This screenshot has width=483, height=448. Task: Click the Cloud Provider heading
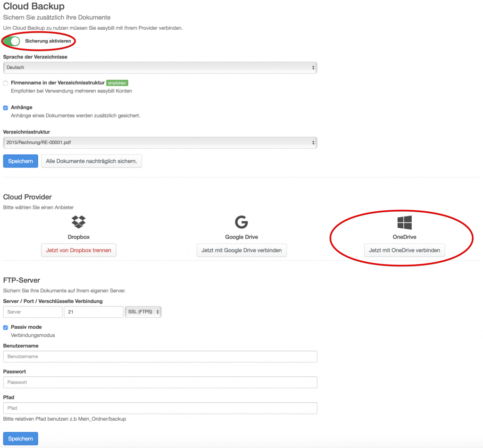click(27, 197)
